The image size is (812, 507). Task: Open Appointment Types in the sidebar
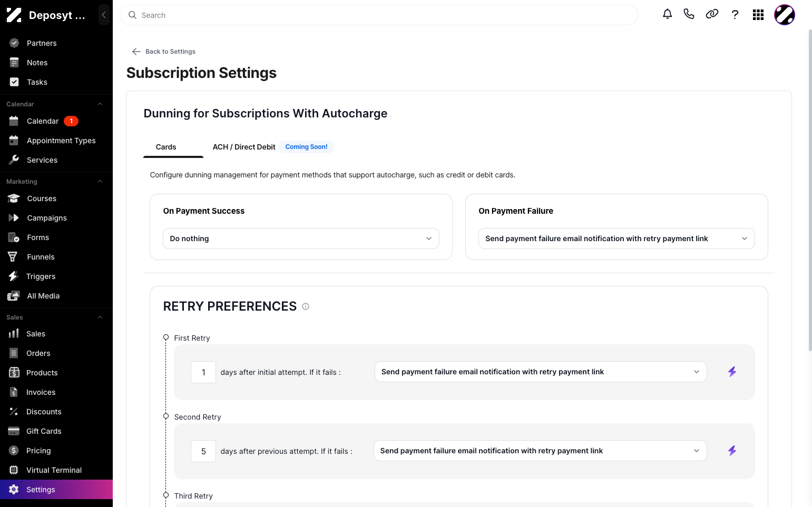(56, 141)
